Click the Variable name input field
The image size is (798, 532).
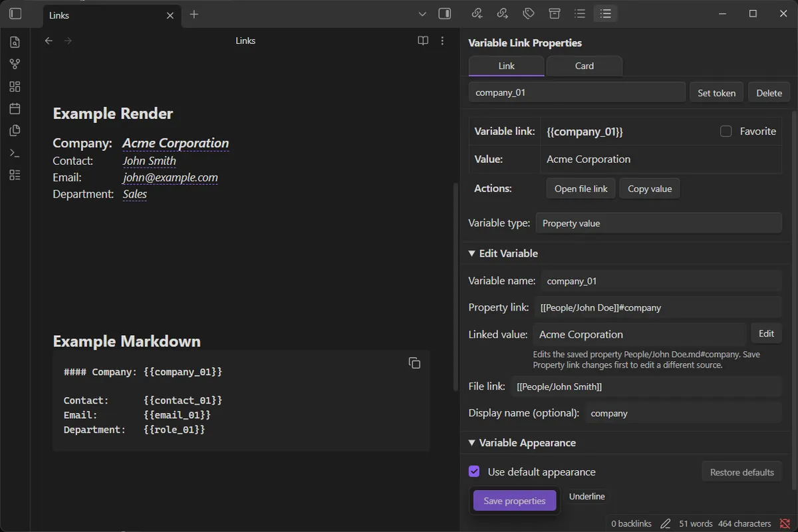(661, 281)
